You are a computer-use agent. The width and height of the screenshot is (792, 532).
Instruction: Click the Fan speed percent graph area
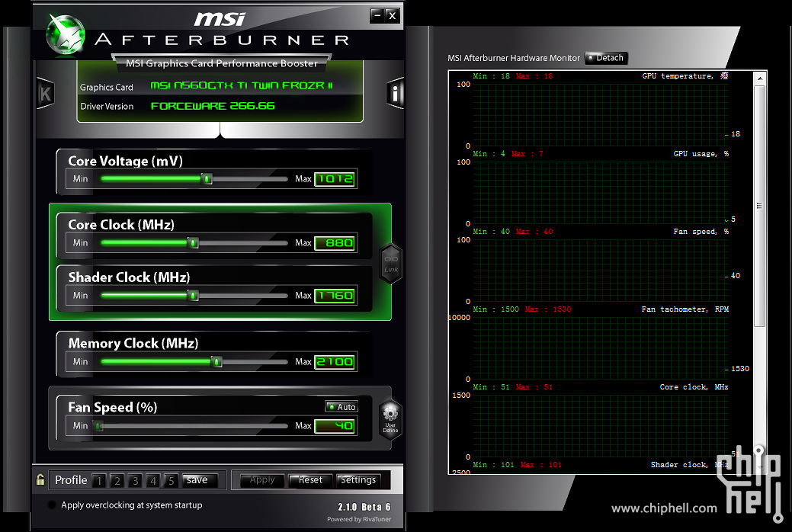coord(601,271)
